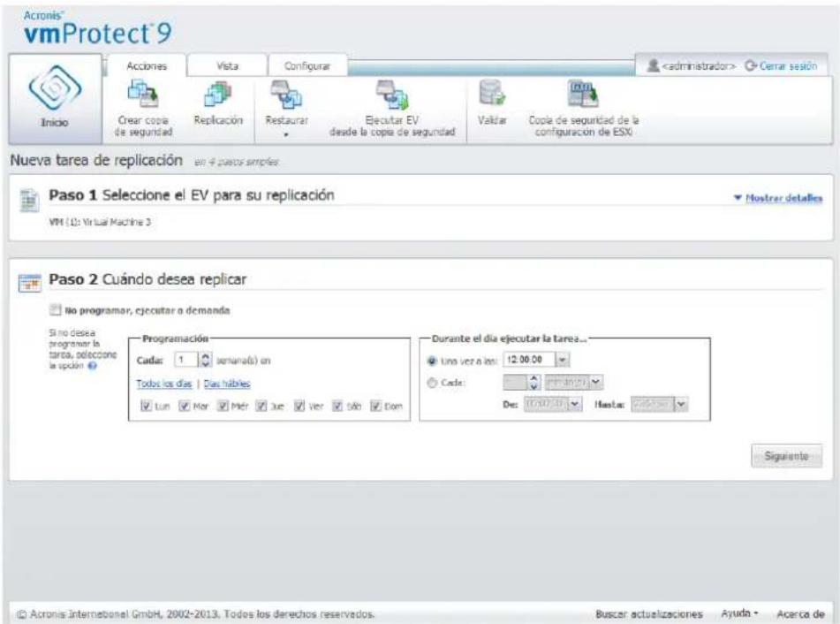Click the 12:00:00 time input field
Image resolution: width=840 pixels, height=624 pixels.
pos(529,360)
